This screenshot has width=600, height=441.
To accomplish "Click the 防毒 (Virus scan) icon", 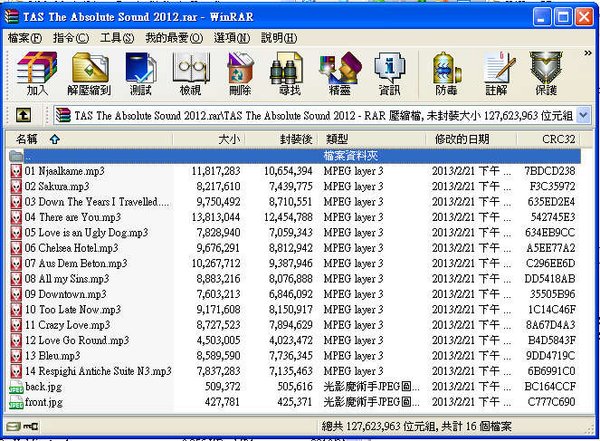I will click(446, 74).
